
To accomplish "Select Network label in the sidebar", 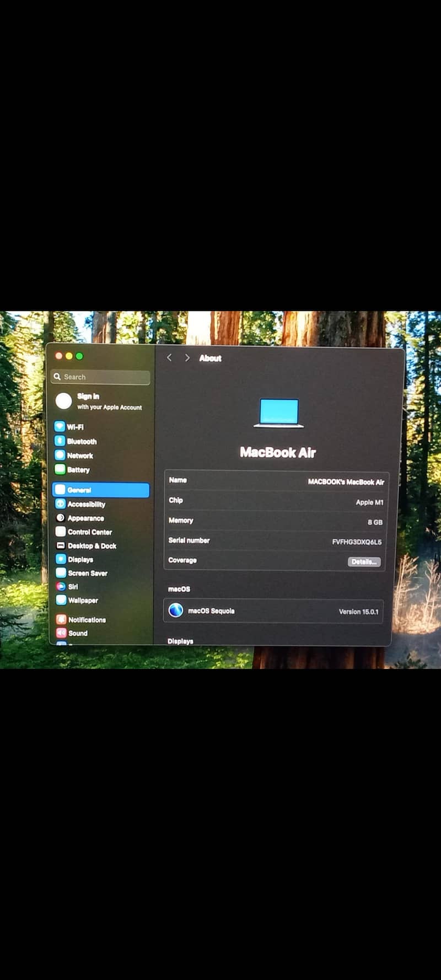I will [x=80, y=456].
